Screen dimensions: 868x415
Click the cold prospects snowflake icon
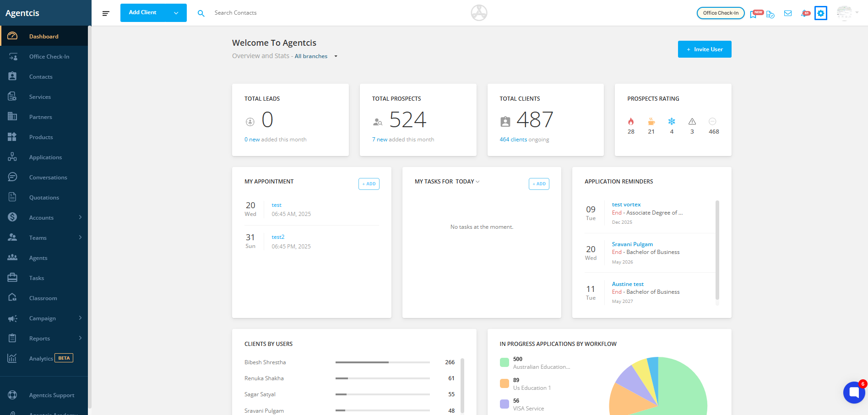pyautogui.click(x=672, y=121)
